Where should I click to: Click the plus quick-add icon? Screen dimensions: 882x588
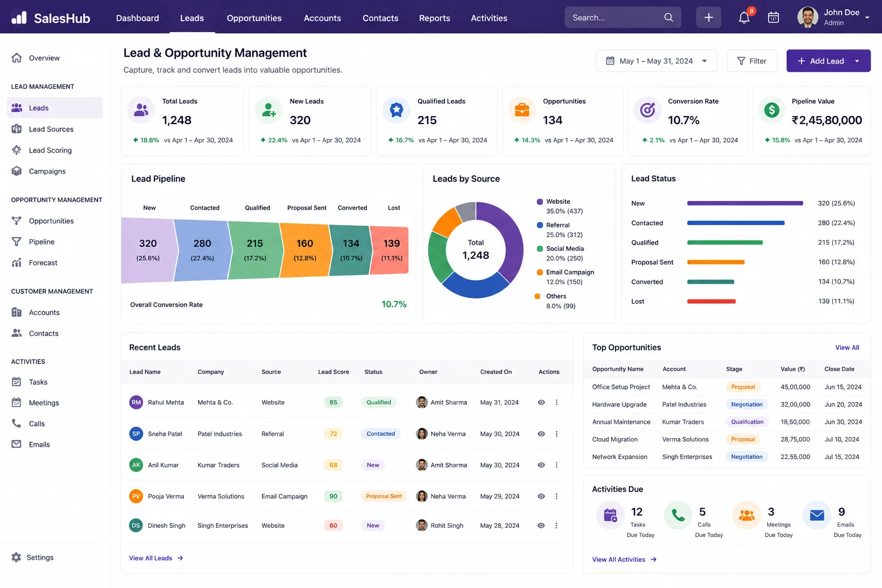coord(709,18)
